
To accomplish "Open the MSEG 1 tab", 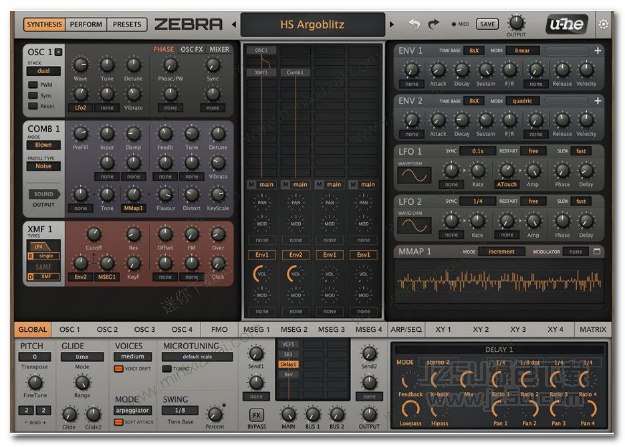I will pos(256,329).
